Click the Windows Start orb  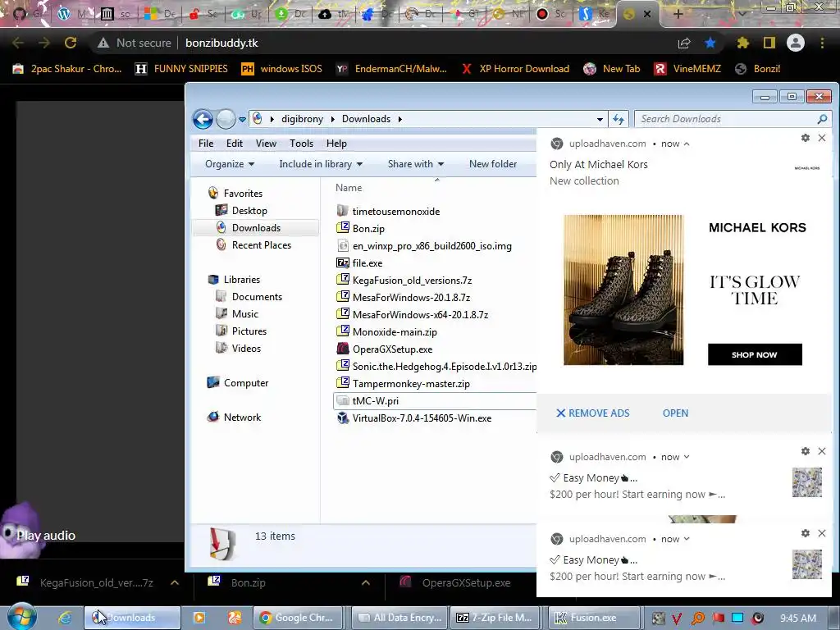pyautogui.click(x=21, y=617)
